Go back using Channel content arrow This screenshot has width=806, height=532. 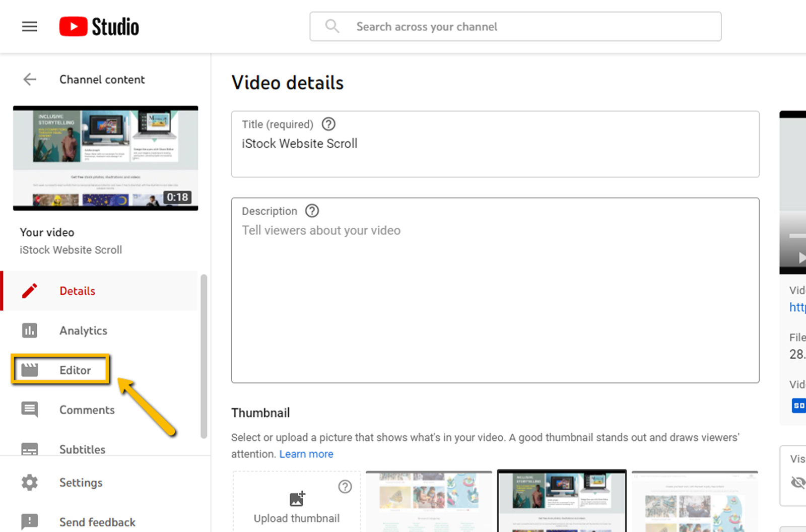click(30, 80)
